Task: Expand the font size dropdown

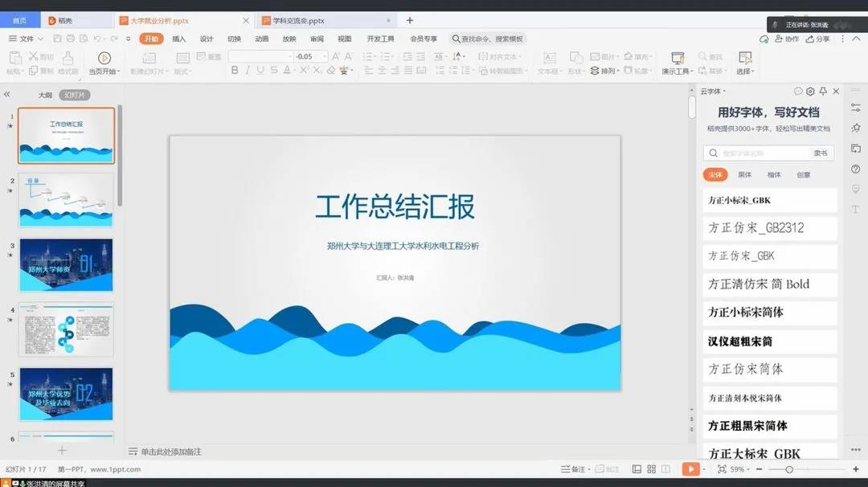Action: pos(324,56)
